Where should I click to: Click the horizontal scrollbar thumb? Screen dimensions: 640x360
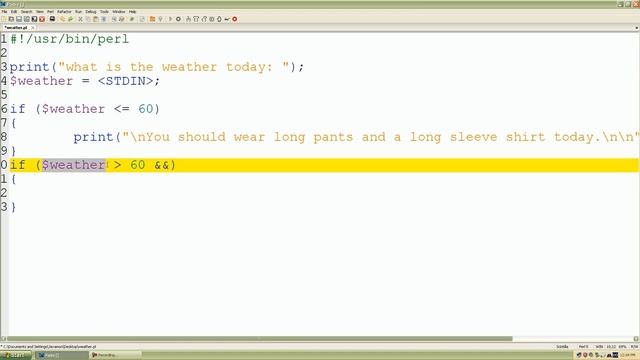click(260, 338)
